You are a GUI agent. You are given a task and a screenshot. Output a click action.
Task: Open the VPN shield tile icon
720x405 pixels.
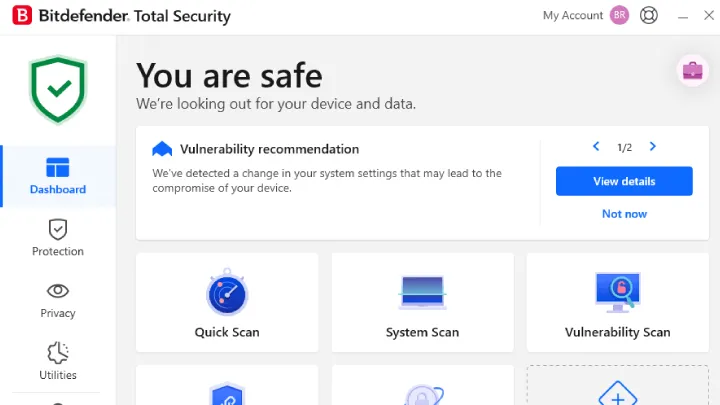[227, 394]
